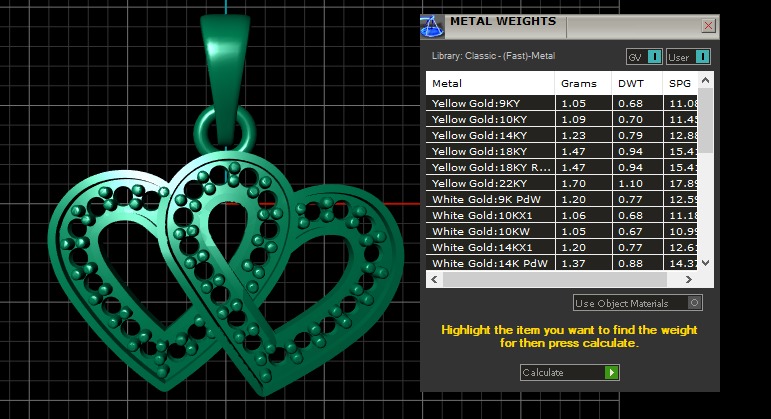Screen dimensions: 771x419
Task: Click the Use Object Materials field
Action: (x=638, y=303)
